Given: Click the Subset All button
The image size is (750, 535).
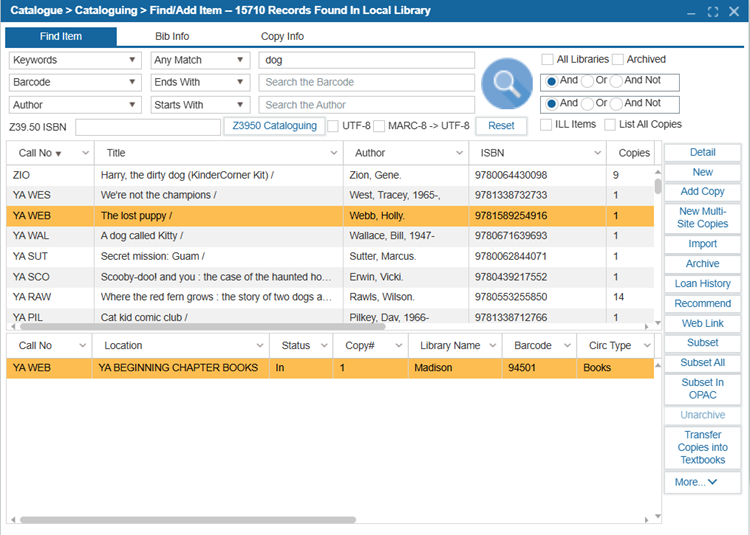Looking at the screenshot, I should pyautogui.click(x=702, y=363).
